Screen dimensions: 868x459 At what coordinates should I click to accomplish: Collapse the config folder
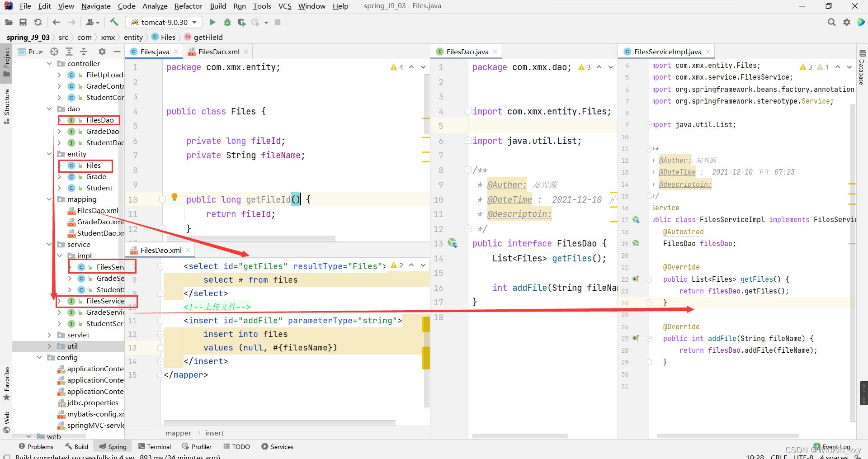(39, 358)
